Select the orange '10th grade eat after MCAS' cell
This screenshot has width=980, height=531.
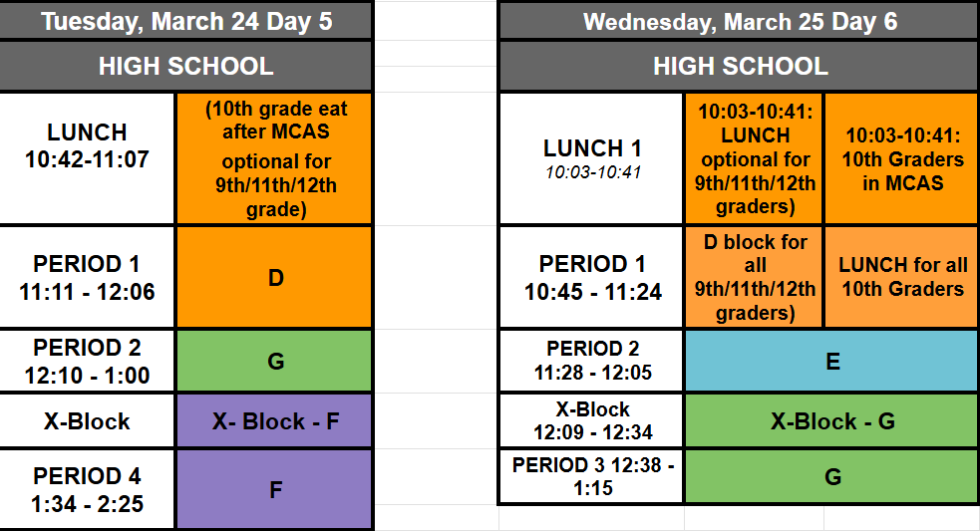275,157
